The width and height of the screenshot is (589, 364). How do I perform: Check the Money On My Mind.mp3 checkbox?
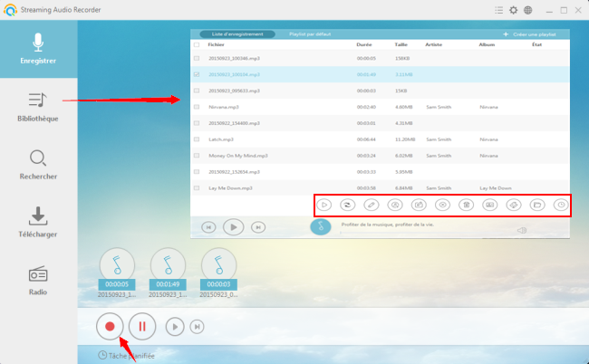[x=197, y=156]
